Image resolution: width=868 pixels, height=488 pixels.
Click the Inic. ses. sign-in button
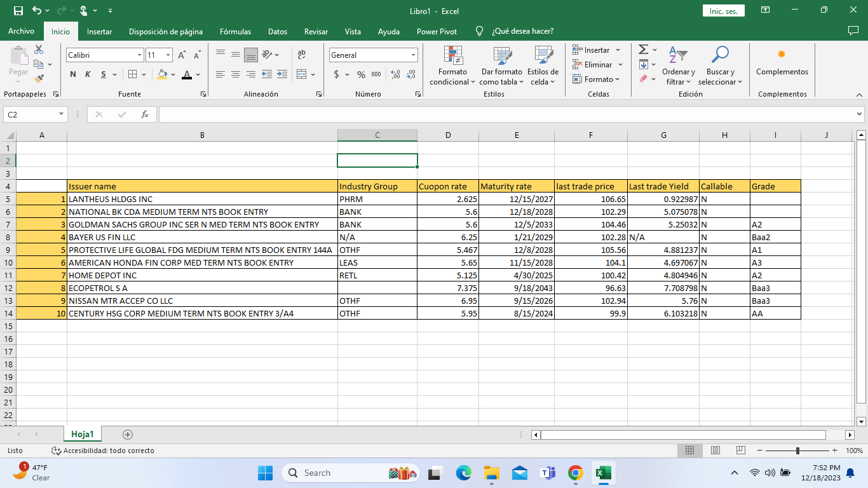click(x=723, y=11)
